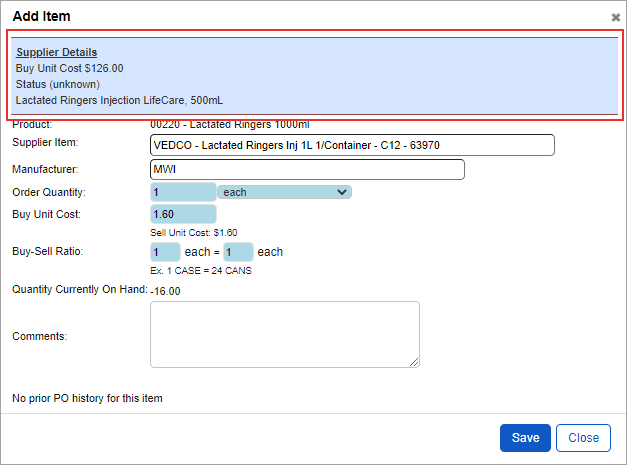Click the Quantity Currently On Hand value
Screen dimensions: 627x465
(166, 291)
